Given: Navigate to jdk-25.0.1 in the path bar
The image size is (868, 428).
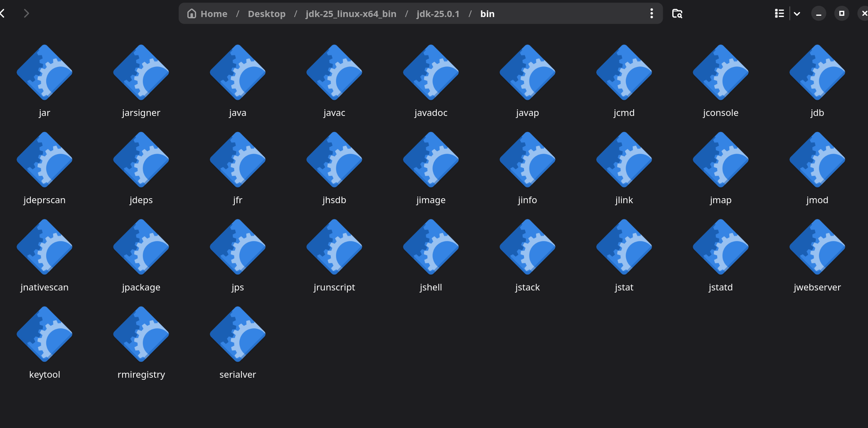Looking at the screenshot, I should point(438,14).
